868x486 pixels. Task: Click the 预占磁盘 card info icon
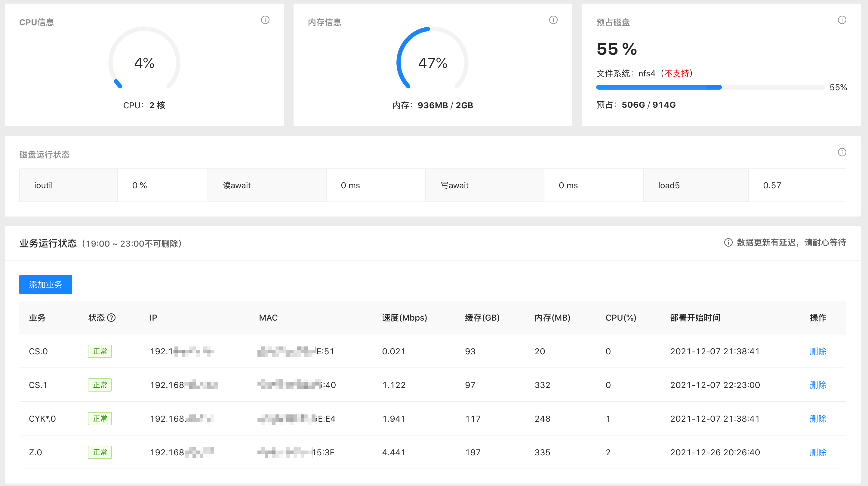click(x=842, y=20)
